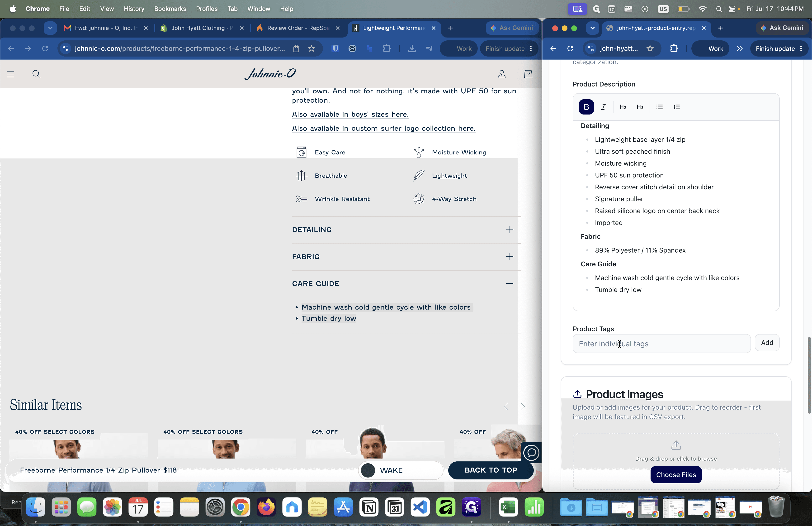Insert bulleted list in description editor
Viewport: 812px width, 526px height.
pos(660,107)
